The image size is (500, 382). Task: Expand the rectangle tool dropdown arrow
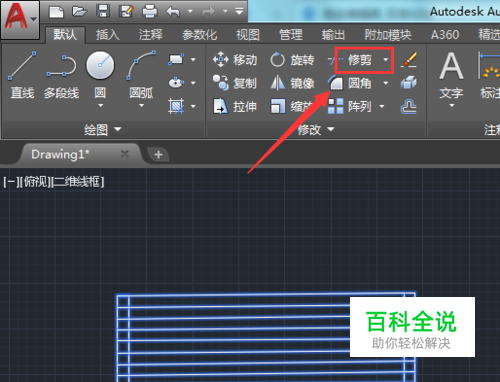(193, 60)
